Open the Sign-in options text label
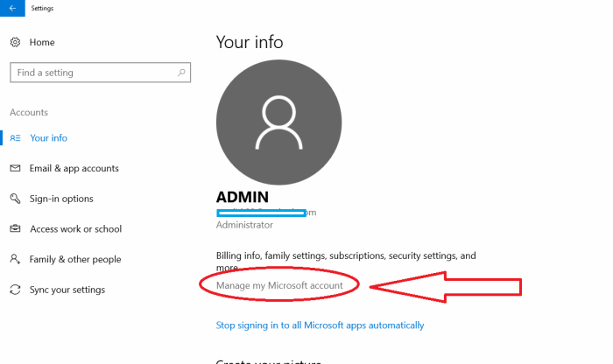The height and width of the screenshot is (364, 613). click(x=61, y=199)
